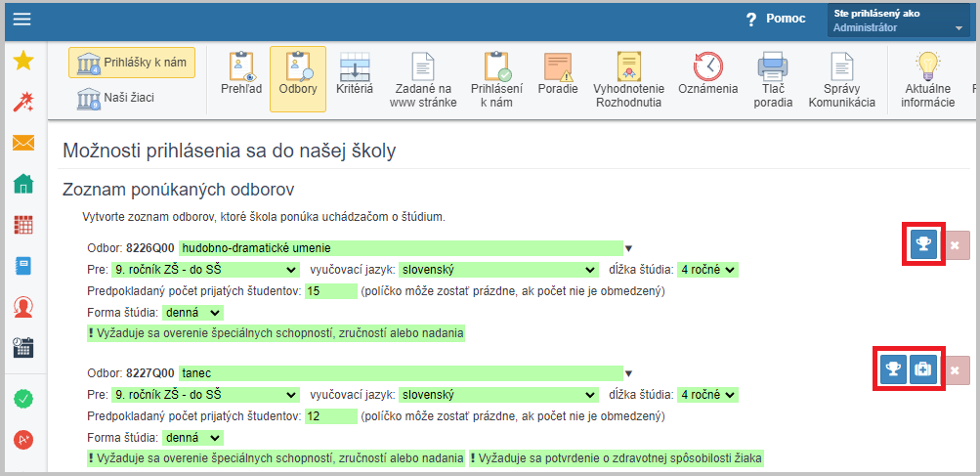Open Forma štúdia dropdown for 8226Q00
Image resolution: width=980 pixels, height=476 pixels.
tap(192, 312)
